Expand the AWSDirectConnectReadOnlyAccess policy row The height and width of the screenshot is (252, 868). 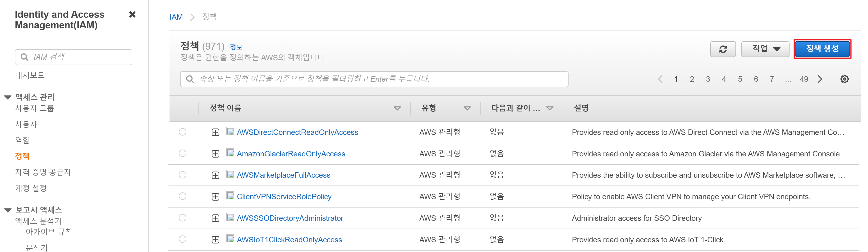tap(215, 132)
